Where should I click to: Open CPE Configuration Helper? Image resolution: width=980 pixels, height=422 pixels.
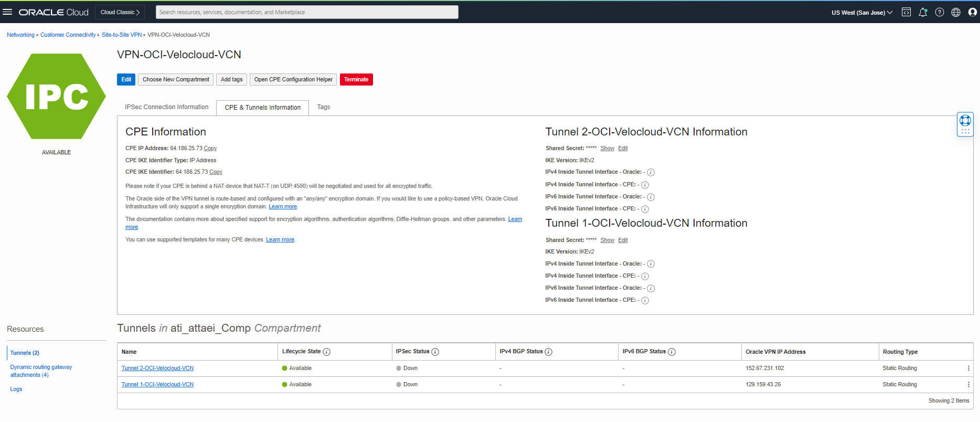pyautogui.click(x=293, y=79)
